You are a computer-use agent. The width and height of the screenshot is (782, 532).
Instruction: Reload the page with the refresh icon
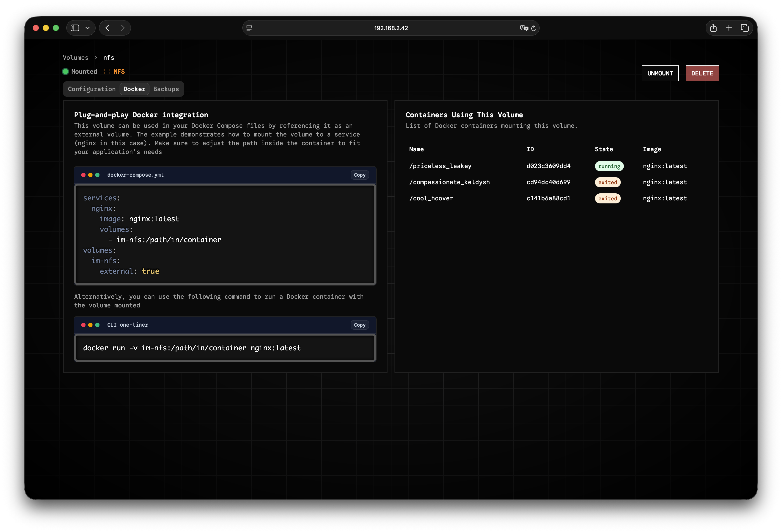point(534,28)
